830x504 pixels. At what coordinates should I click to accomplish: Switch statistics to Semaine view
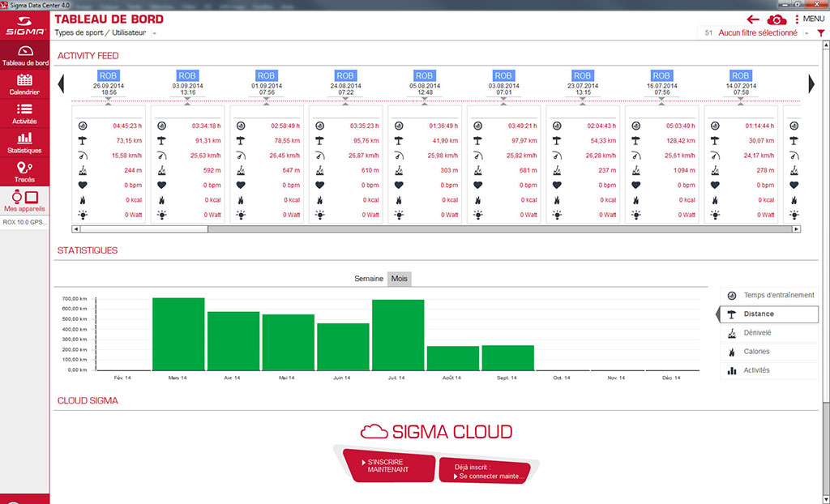coord(369,279)
